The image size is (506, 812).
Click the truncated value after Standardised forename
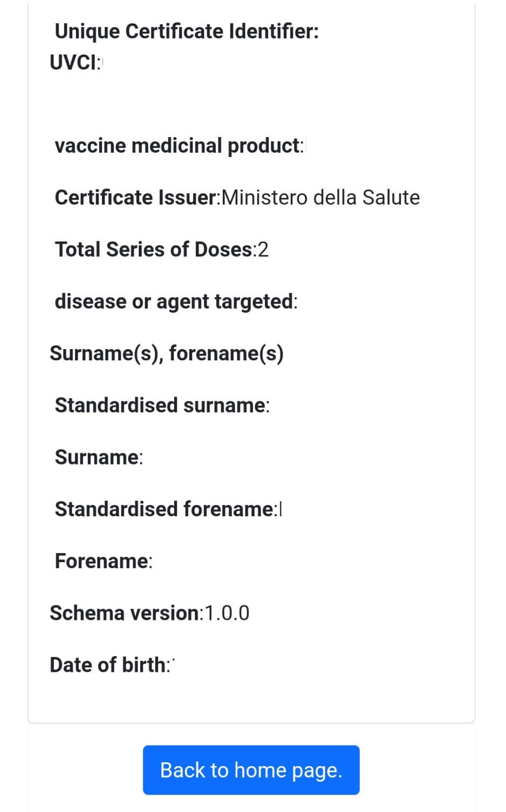[x=281, y=509]
